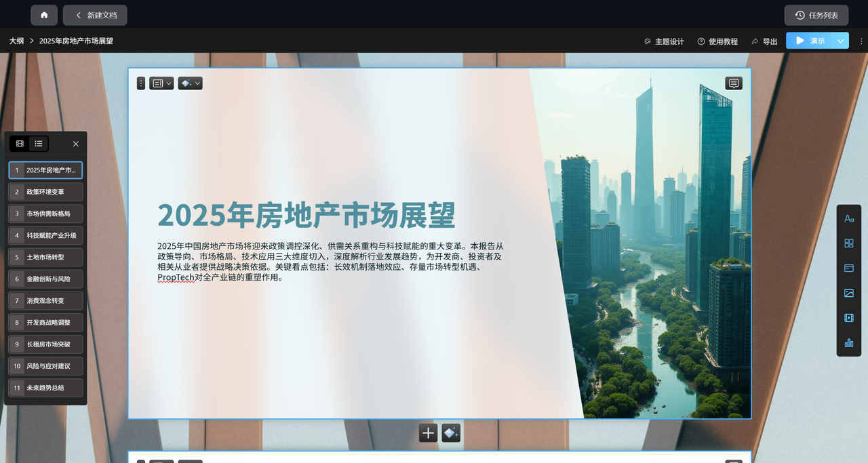This screenshot has width=868, height=463.
Task: Select slide 10 风险与应对建议
Action: (45, 366)
